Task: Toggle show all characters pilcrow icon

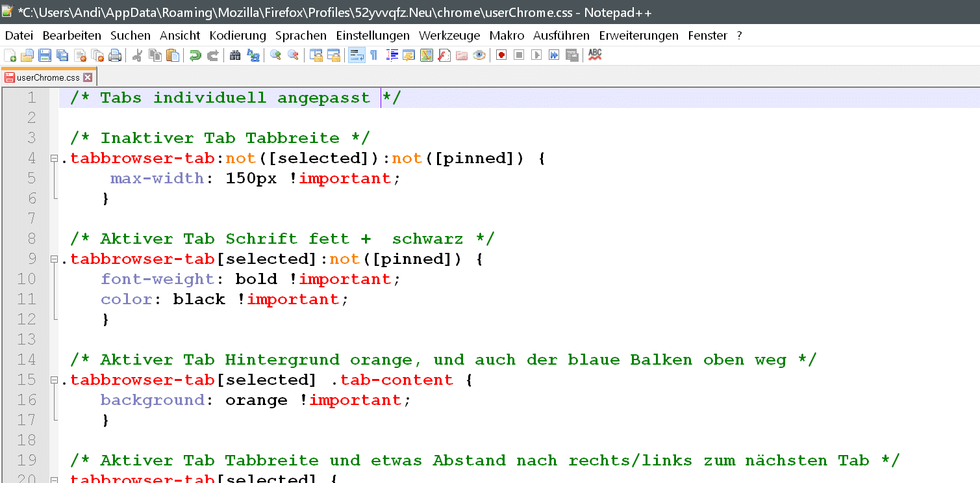Action: coord(374,55)
